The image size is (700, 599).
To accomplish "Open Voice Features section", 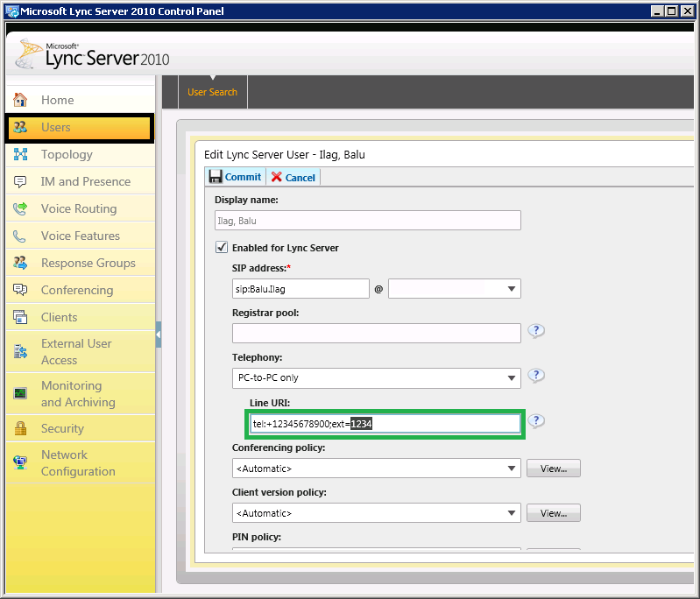I will click(81, 236).
